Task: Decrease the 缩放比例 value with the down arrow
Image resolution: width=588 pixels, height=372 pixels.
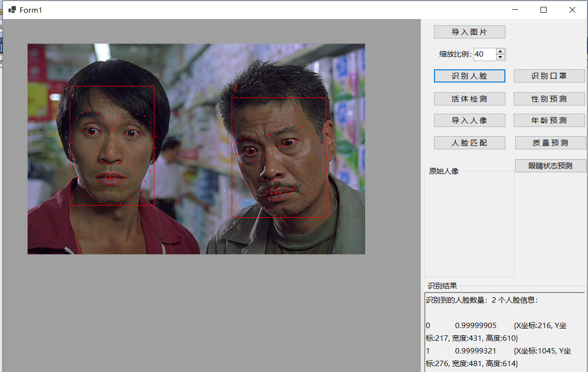Action: pyautogui.click(x=501, y=57)
